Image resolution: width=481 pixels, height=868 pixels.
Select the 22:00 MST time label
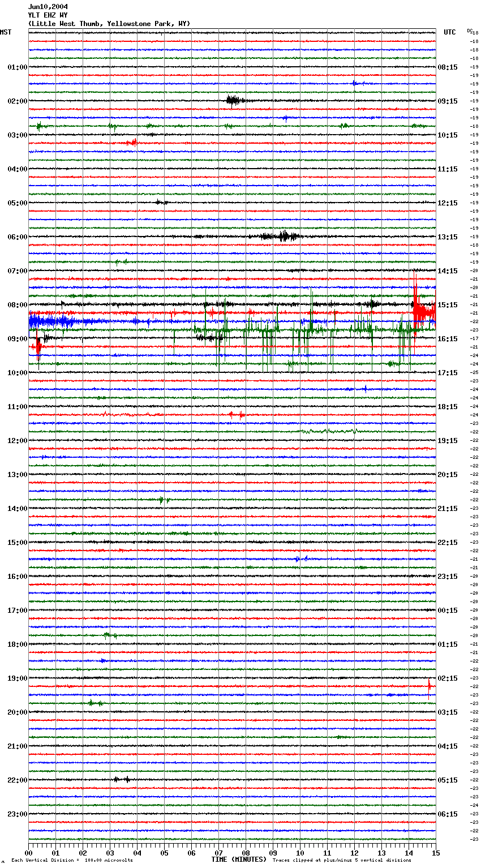(18, 780)
